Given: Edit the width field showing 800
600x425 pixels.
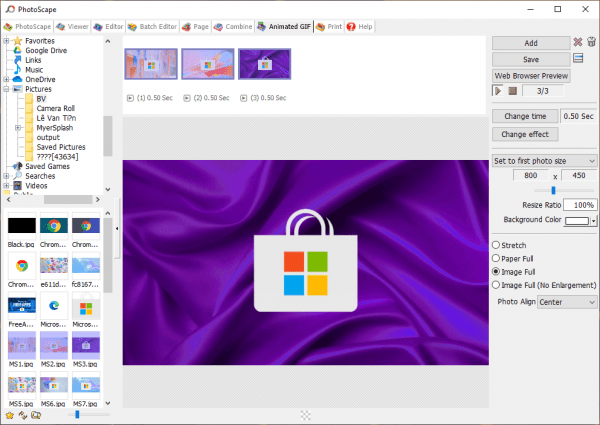Looking at the screenshot, I should pos(531,175).
